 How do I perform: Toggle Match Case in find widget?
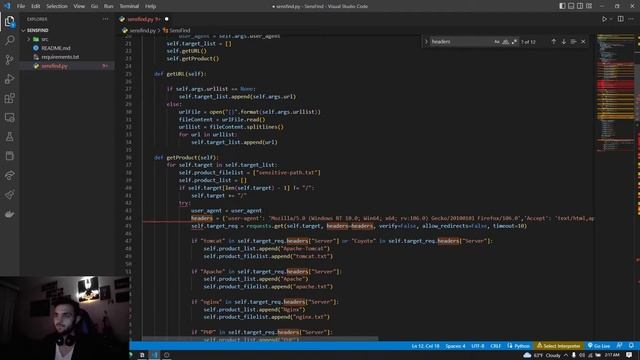pyautogui.click(x=497, y=42)
